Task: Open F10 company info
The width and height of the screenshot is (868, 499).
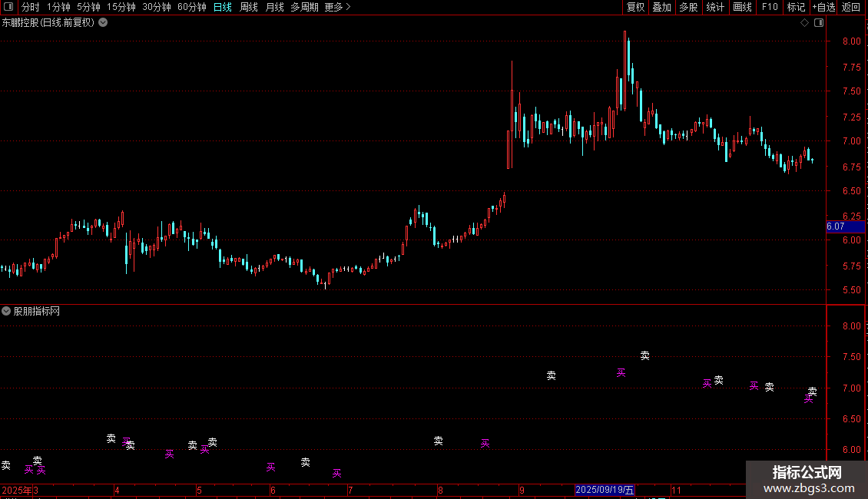Action: pyautogui.click(x=770, y=7)
